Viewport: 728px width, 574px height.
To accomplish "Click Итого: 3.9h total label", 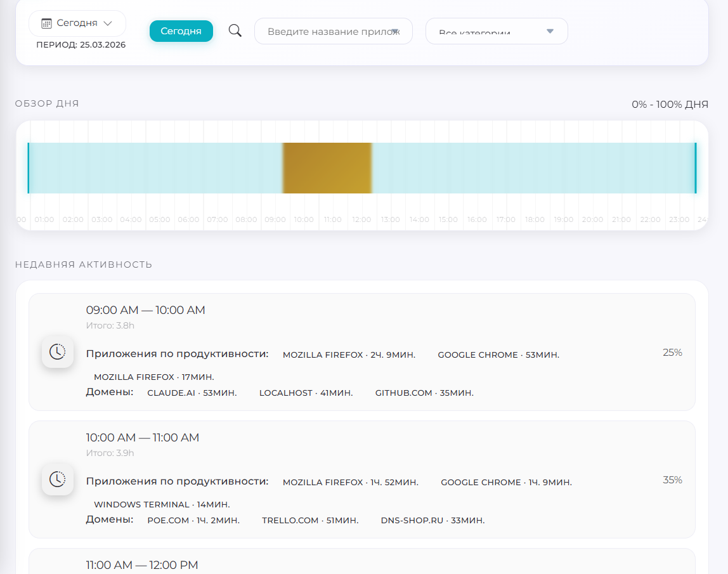I will pos(110,453).
